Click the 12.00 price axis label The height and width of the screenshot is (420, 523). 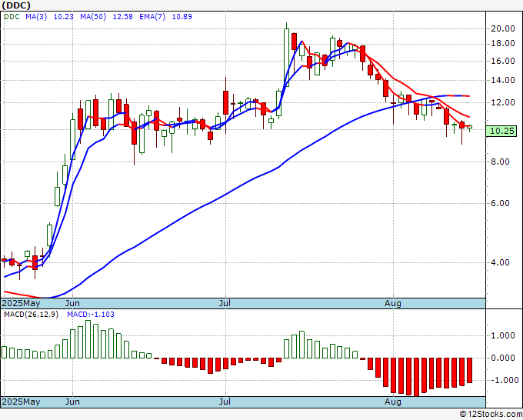click(x=503, y=102)
